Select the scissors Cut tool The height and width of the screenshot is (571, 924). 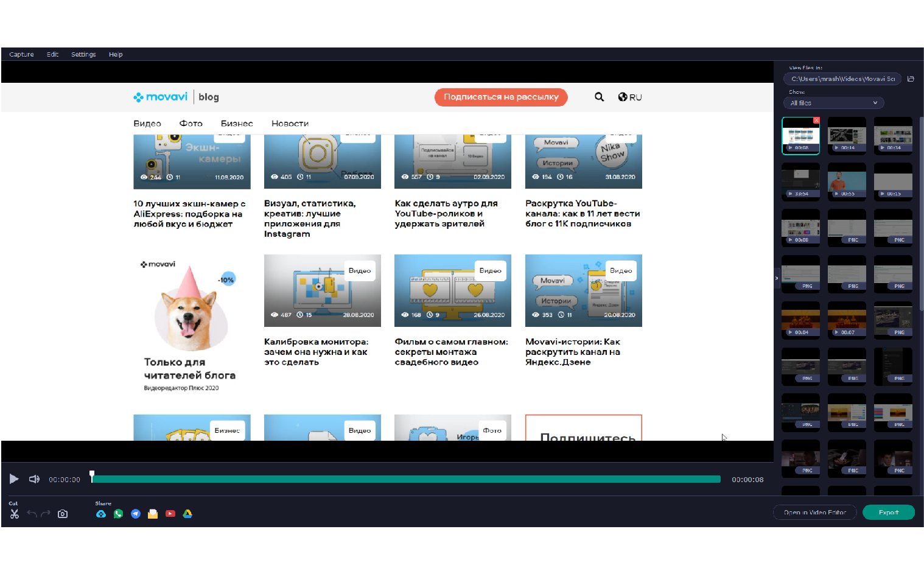point(15,514)
